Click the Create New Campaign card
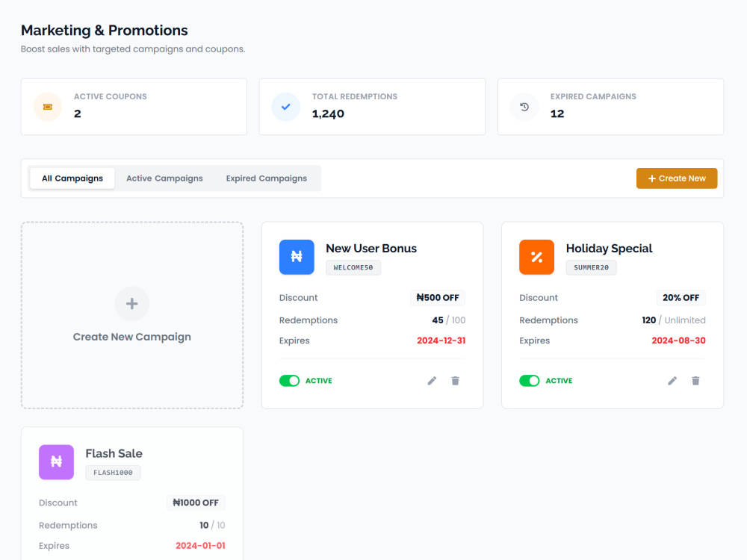 (x=132, y=315)
